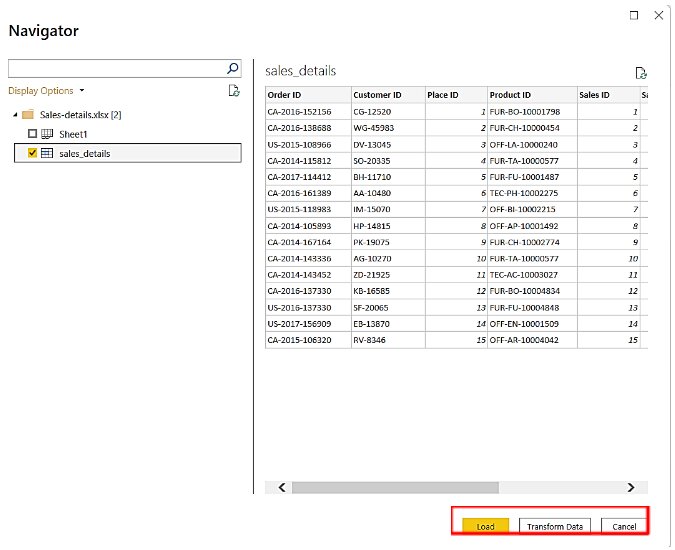Click the Sales-details.xlsx folder icon
This screenshot has height=550, width=675.
click(28, 115)
